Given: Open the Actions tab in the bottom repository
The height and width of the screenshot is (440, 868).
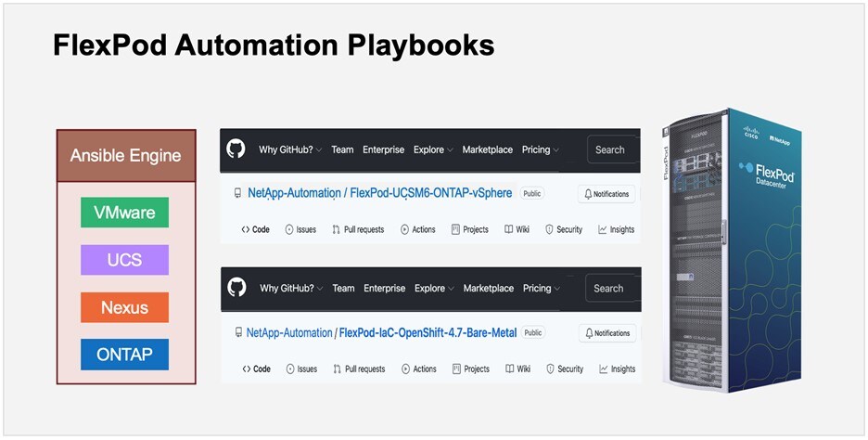Looking at the screenshot, I should (x=418, y=369).
